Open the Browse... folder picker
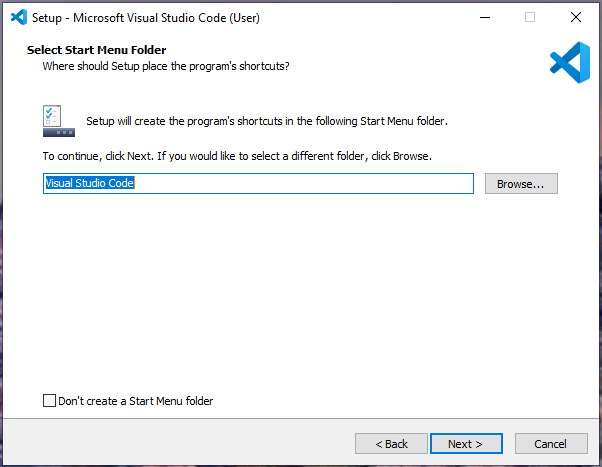The height and width of the screenshot is (467, 602). 520,184
